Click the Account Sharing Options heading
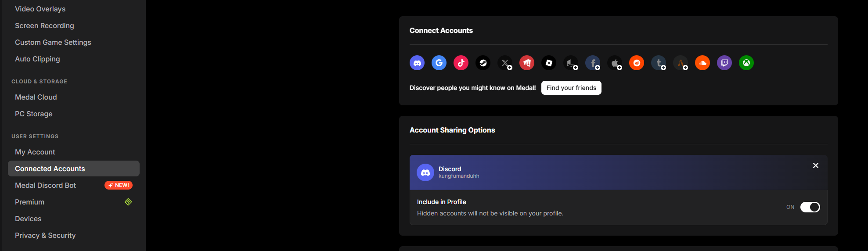This screenshot has height=251, width=868. [x=452, y=130]
